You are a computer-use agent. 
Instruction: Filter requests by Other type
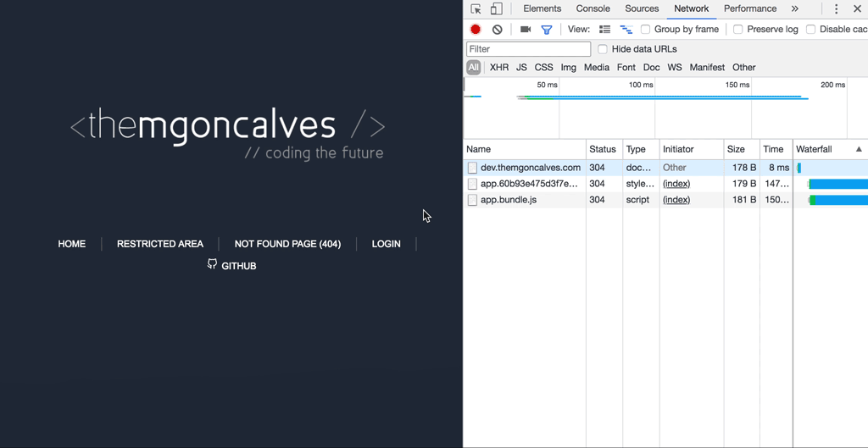pos(744,68)
